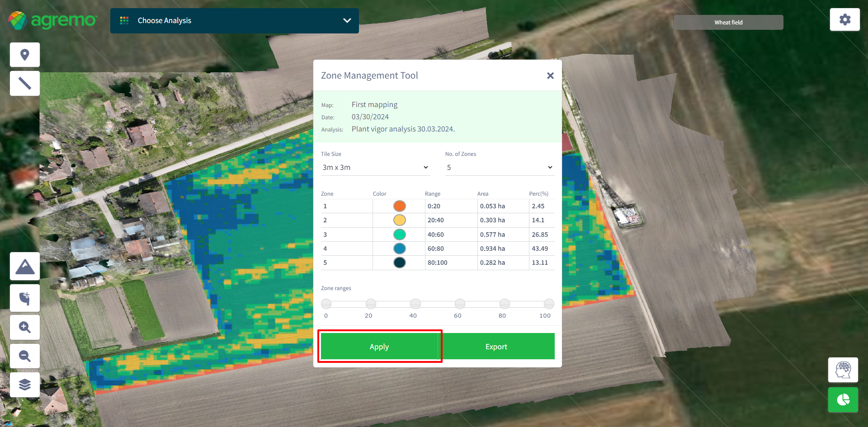Zoom in on the map
This screenshot has height=427, width=868.
(25, 327)
